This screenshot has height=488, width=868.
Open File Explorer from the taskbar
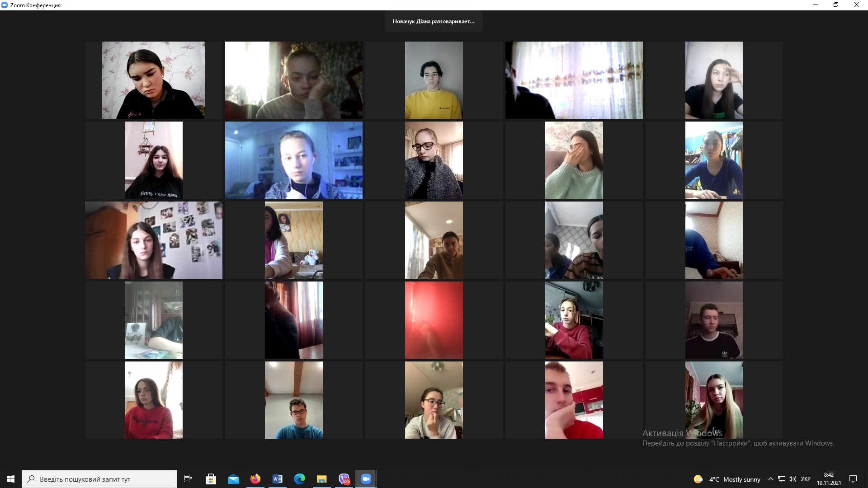(321, 479)
